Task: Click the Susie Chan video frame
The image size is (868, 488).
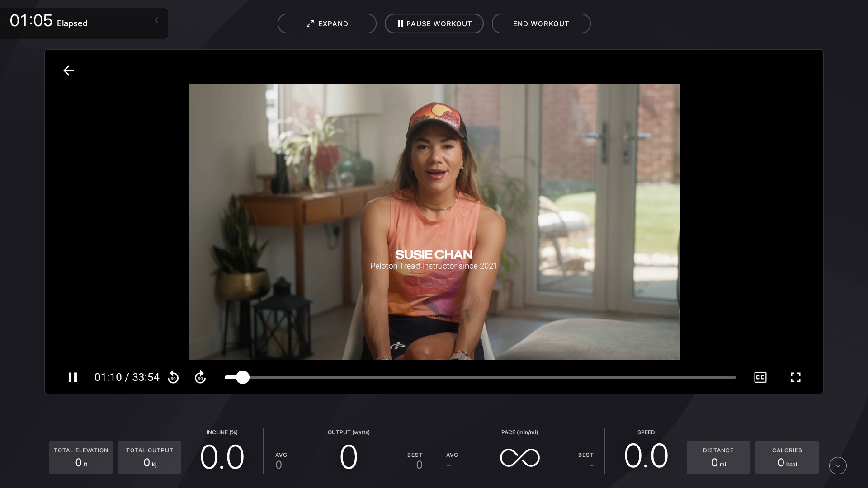Action: pos(434,222)
